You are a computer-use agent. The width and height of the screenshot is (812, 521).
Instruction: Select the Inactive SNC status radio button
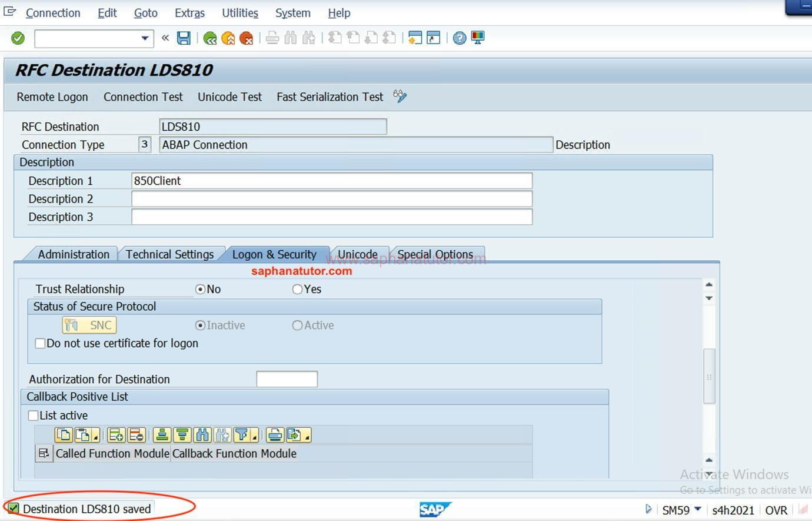coord(200,325)
